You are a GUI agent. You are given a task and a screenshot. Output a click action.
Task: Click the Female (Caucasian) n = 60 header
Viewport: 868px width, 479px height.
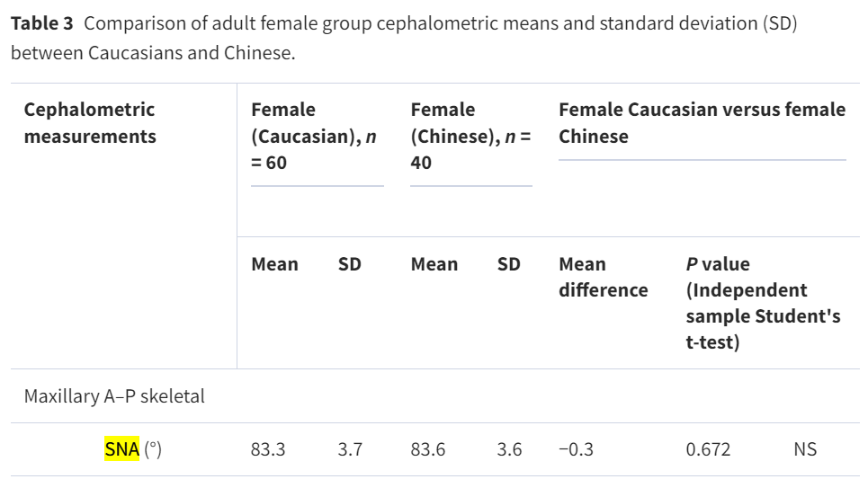314,136
